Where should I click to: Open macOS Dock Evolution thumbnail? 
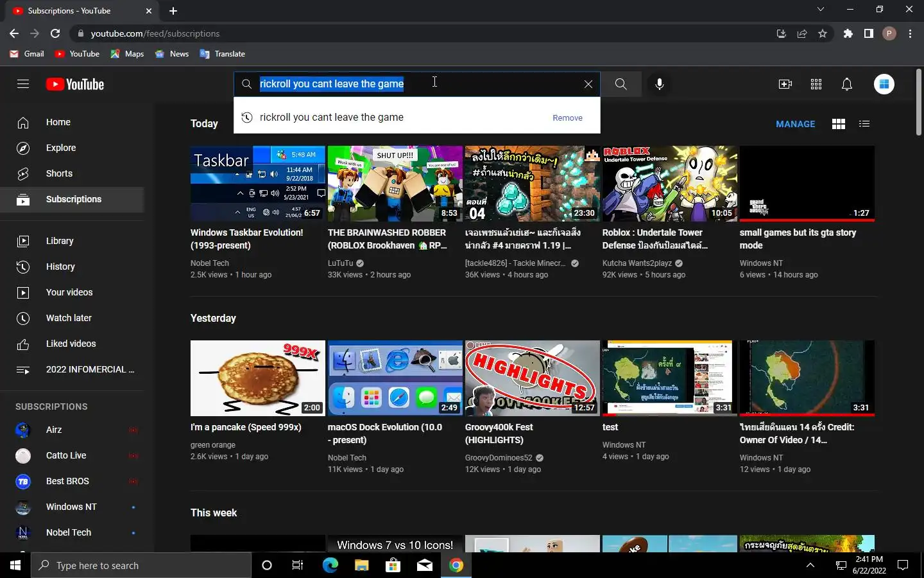(x=395, y=378)
